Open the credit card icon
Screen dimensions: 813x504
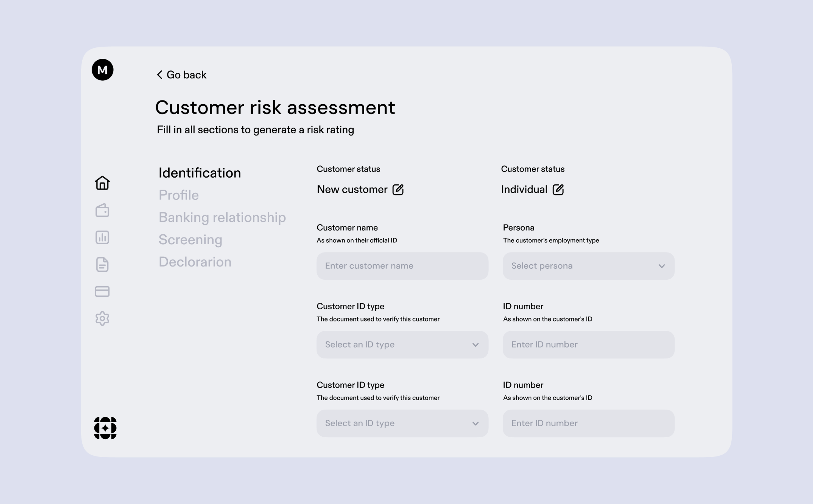(x=102, y=291)
